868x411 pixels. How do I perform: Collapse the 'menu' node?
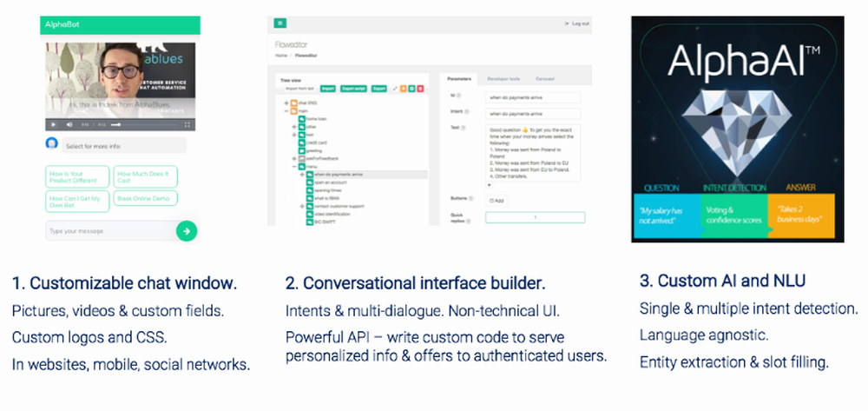point(294,167)
